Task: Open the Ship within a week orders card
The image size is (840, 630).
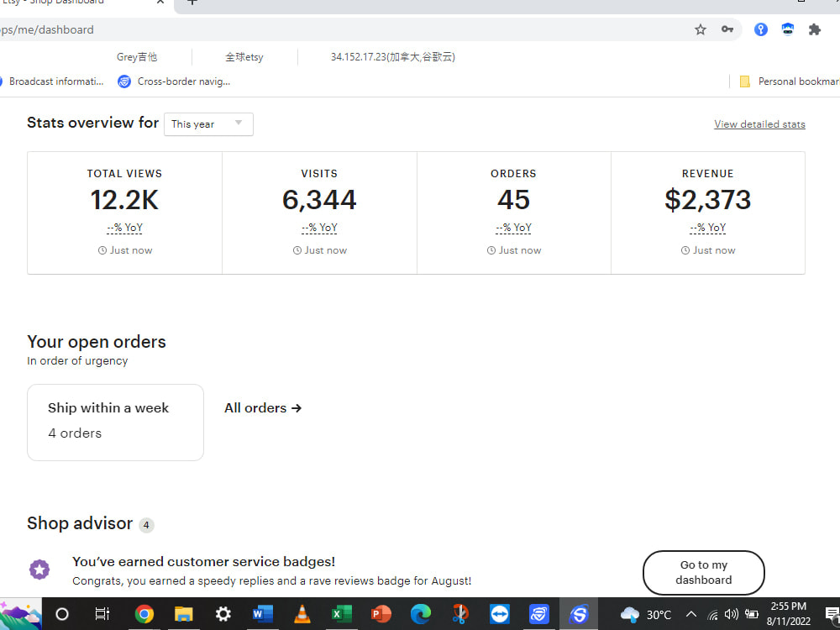Action: point(115,423)
